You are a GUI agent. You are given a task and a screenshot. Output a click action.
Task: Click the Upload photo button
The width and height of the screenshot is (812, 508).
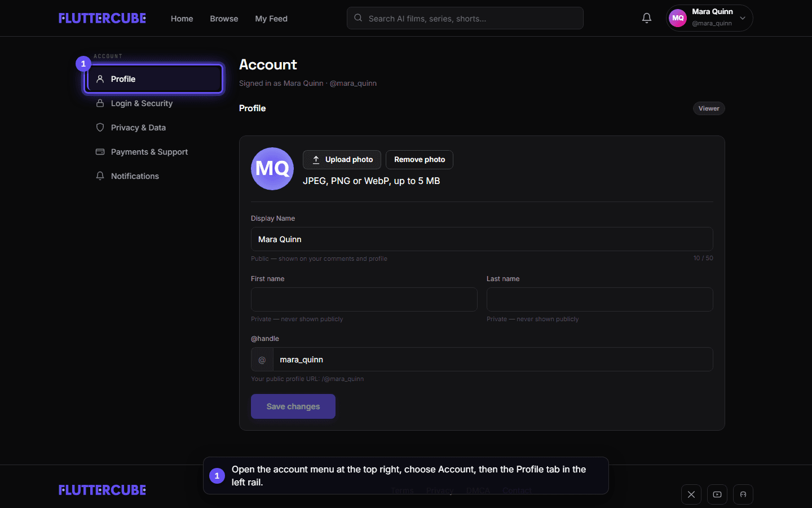coord(342,160)
